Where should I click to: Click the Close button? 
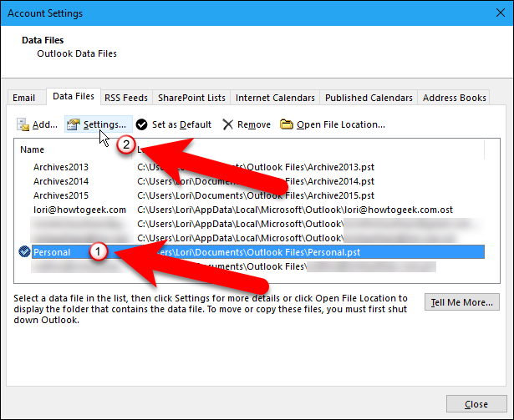pos(476,404)
